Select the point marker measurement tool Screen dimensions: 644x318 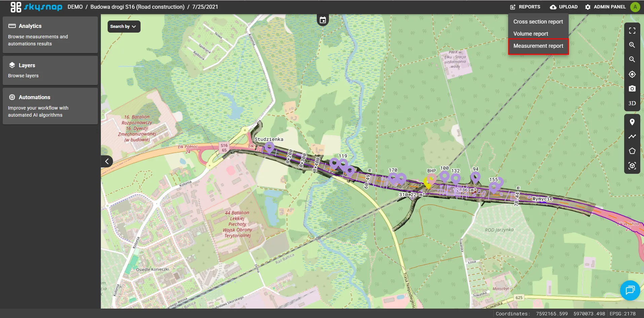point(632,122)
